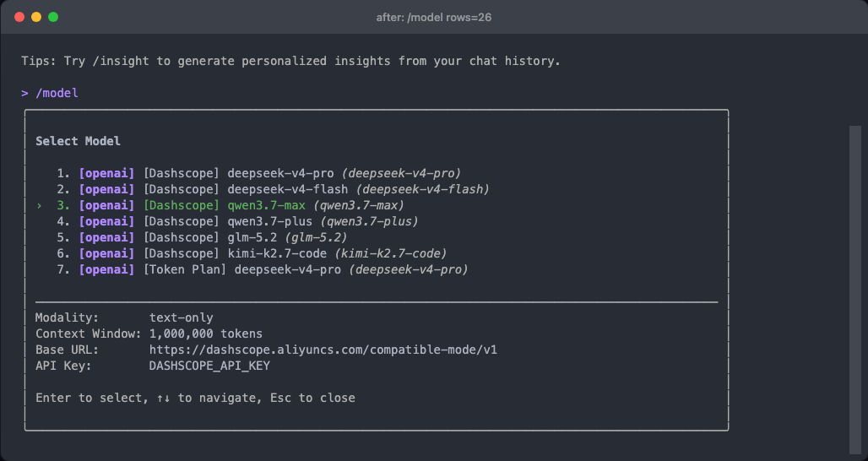Viewport: 868px width, 461px height.
Task: Click the italic (kimi-k2.7-code) model id
Action: point(391,253)
